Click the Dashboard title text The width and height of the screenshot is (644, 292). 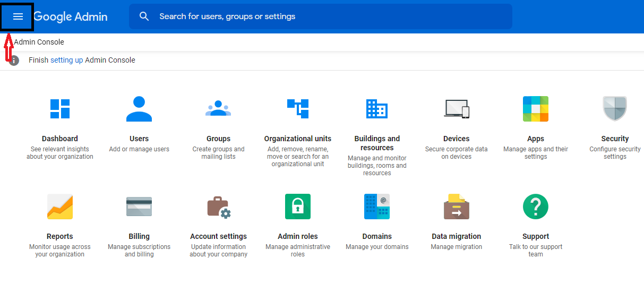point(60,139)
